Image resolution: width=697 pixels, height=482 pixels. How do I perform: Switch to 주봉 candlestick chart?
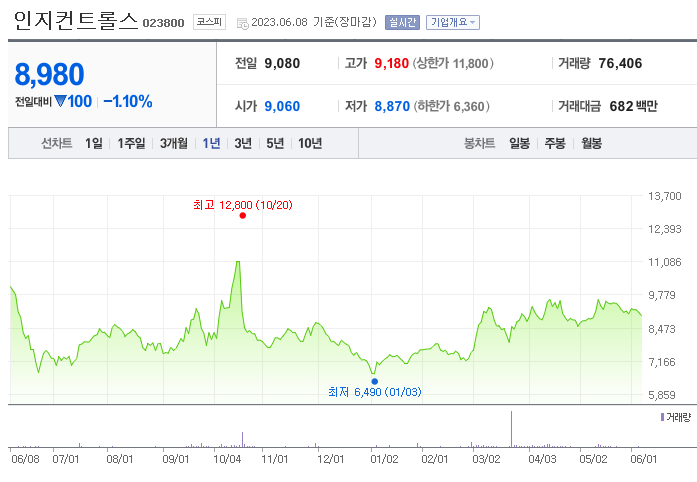(555, 143)
